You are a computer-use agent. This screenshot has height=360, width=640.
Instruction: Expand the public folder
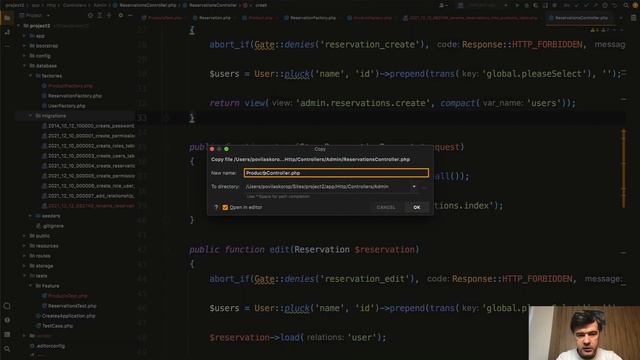point(24,236)
